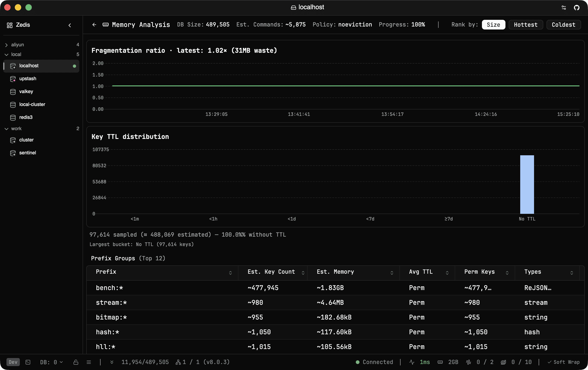Screen dimensions: 588x370
Task: Select the redis3 connection
Action: [41, 117]
